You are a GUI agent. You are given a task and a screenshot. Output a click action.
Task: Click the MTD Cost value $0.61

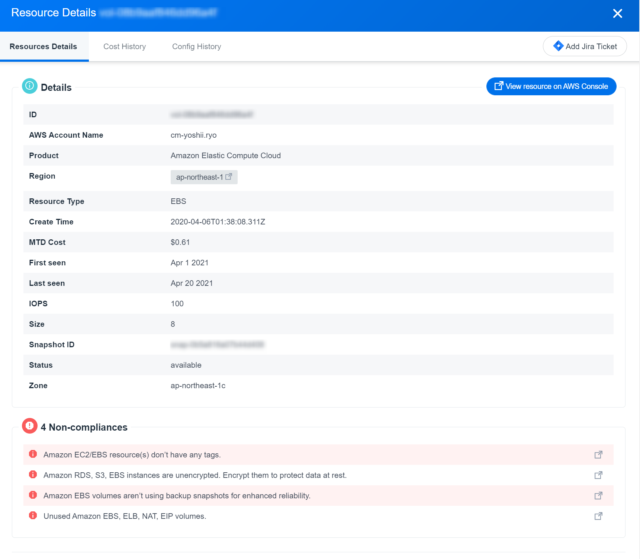[180, 242]
